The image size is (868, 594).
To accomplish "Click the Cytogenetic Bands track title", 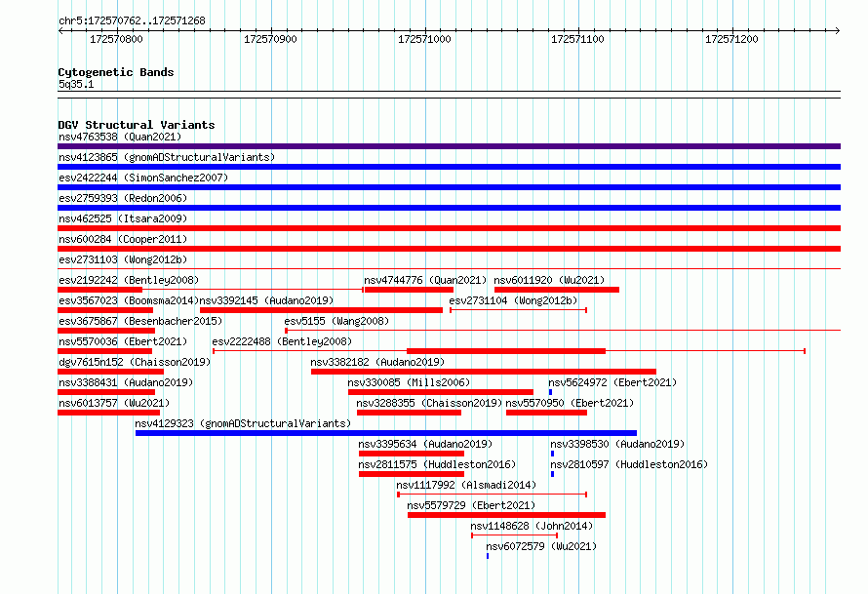I will [116, 72].
